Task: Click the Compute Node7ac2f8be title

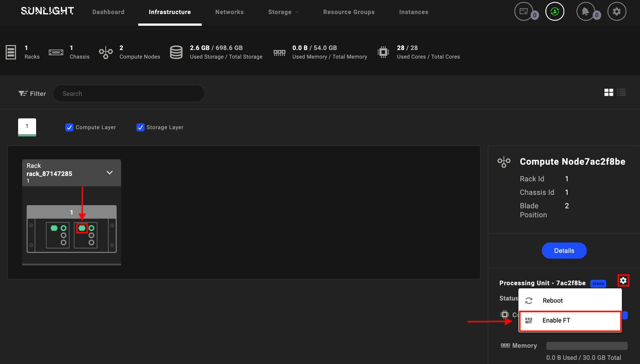Action: point(572,162)
